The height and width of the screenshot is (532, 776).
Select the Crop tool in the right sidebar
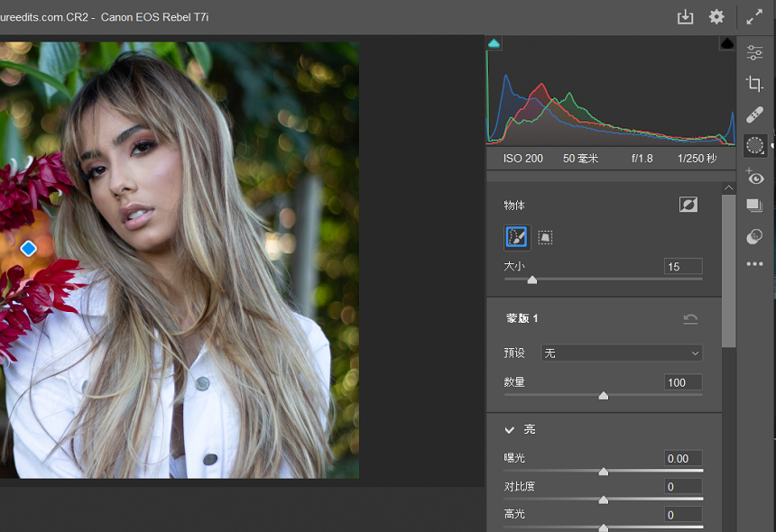(x=755, y=83)
